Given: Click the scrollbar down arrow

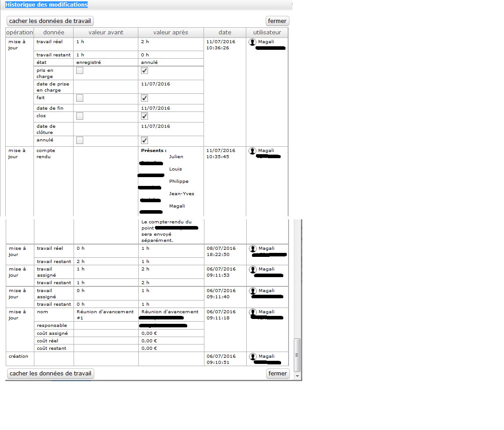Looking at the screenshot, I should coord(297,376).
